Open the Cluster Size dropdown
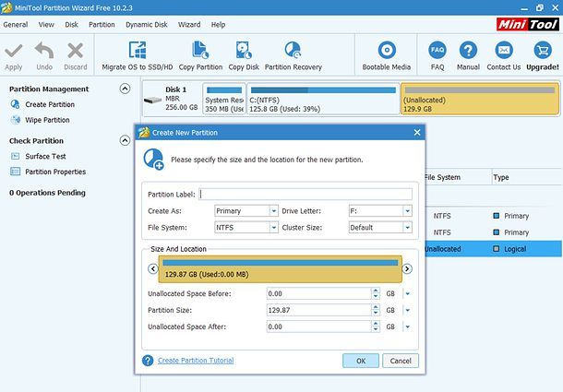Viewport: 563px width, 392px height. (407, 227)
